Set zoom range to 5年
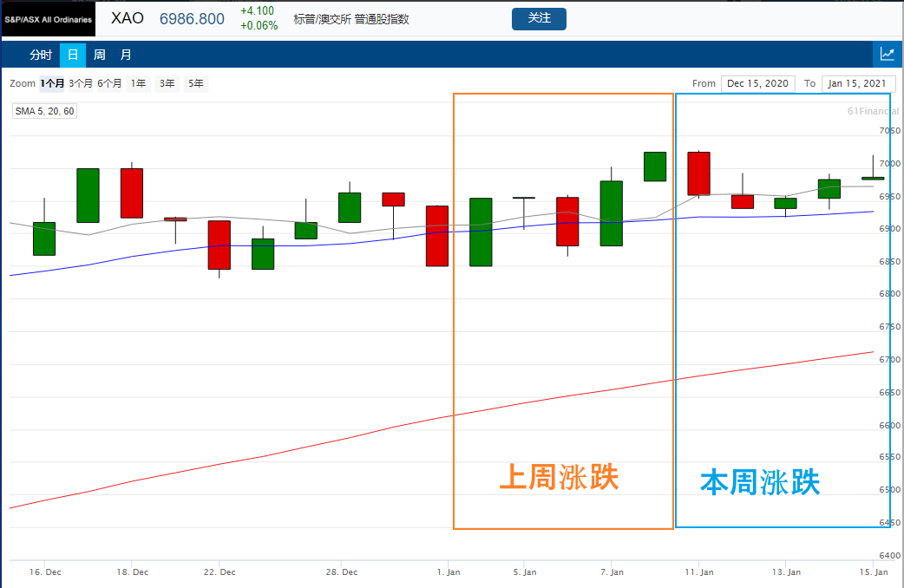This screenshot has width=904, height=588. pos(196,83)
